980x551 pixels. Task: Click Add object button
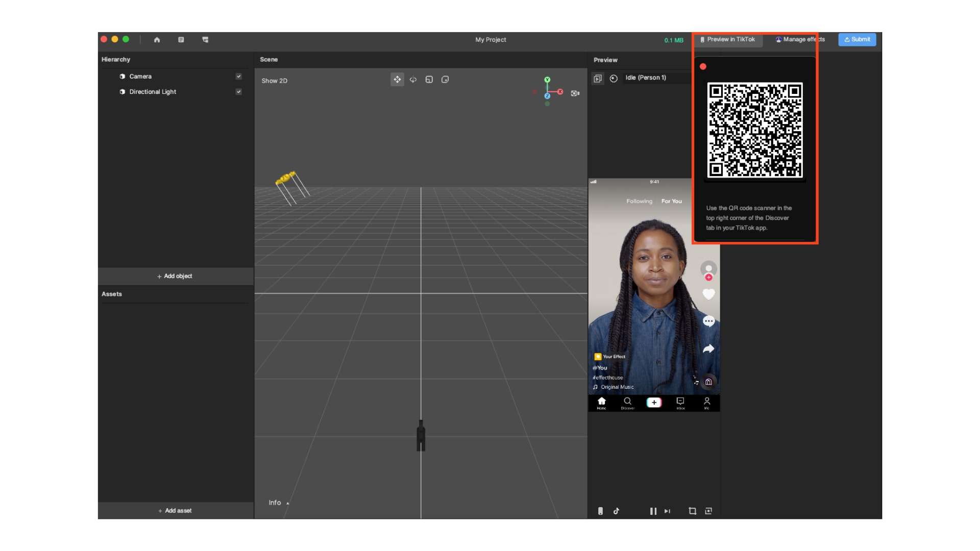coord(175,277)
